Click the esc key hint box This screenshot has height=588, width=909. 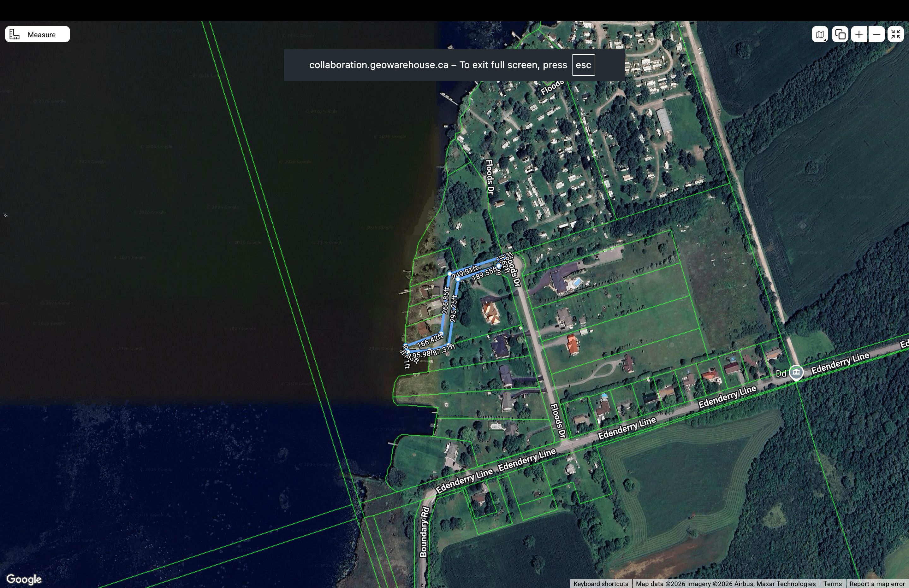583,65
